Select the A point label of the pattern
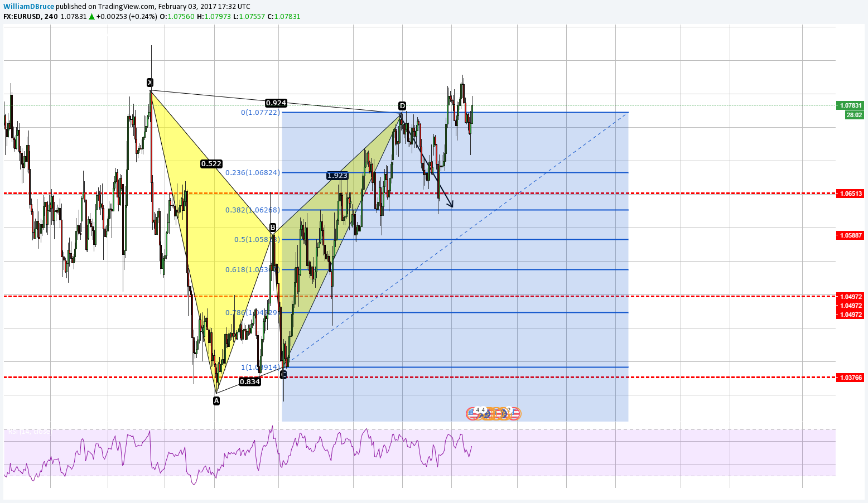868x503 pixels. pos(216,400)
